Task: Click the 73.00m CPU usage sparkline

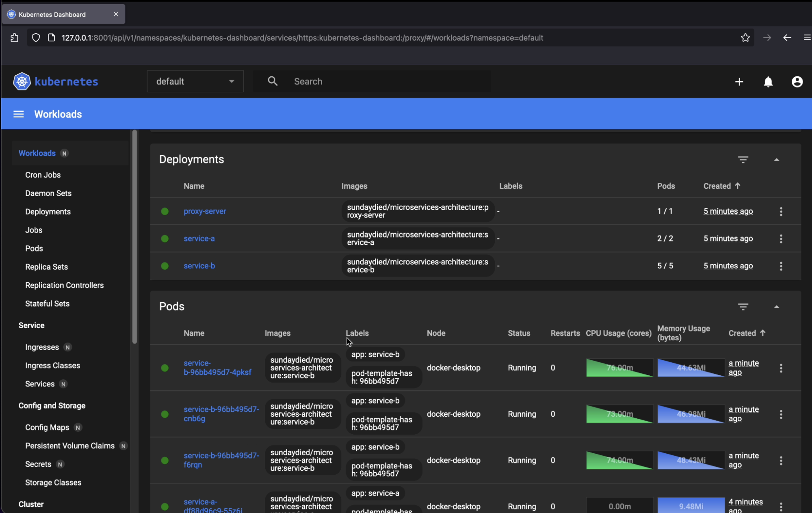Action: (619, 414)
